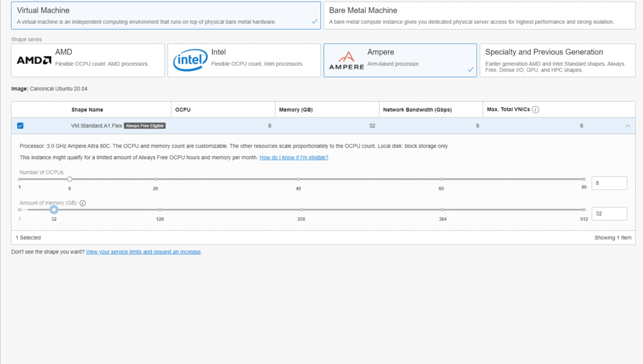The height and width of the screenshot is (364, 643).
Task: Set the OCPU slider to the 60 mark
Action: pos(441,179)
